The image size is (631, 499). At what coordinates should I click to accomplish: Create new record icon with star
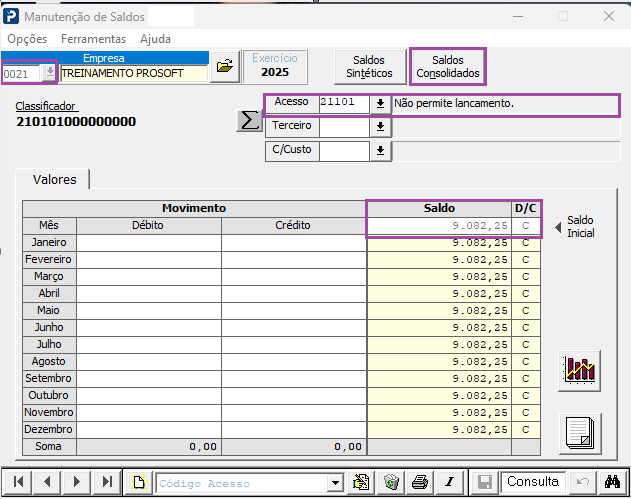(x=138, y=482)
